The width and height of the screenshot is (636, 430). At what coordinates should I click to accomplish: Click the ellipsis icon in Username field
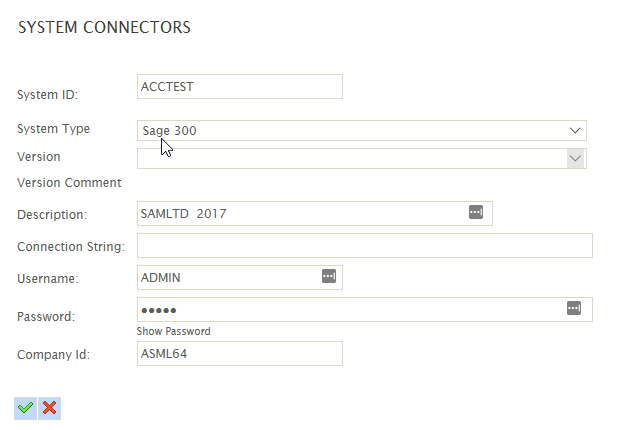pos(329,276)
